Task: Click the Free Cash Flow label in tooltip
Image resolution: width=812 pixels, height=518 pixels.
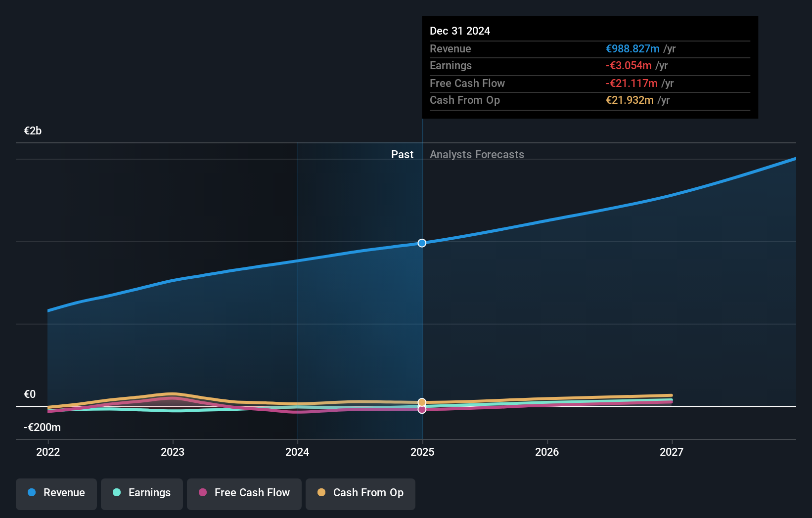Action: coord(467,84)
